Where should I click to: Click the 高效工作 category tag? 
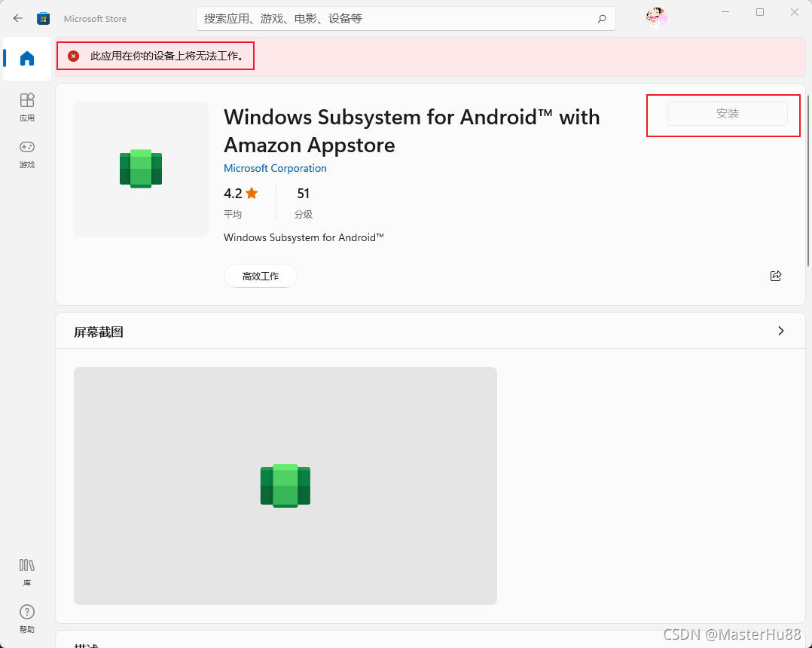(x=261, y=276)
